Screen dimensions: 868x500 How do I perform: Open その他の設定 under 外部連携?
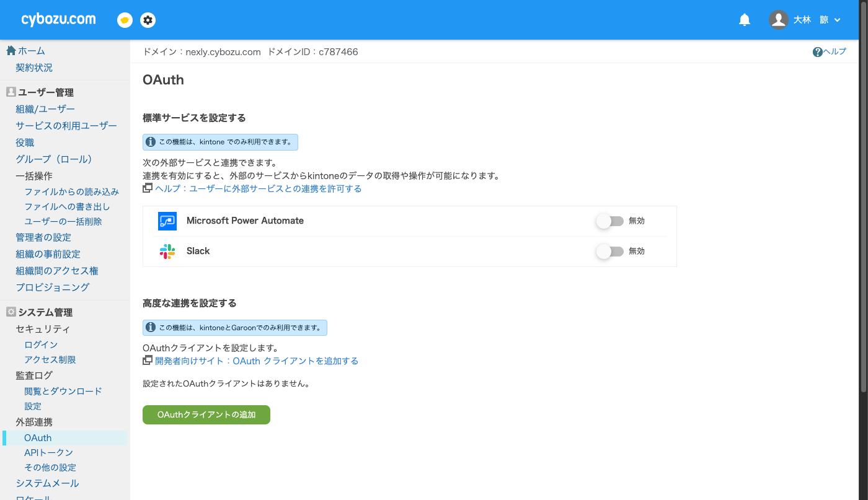(x=50, y=467)
